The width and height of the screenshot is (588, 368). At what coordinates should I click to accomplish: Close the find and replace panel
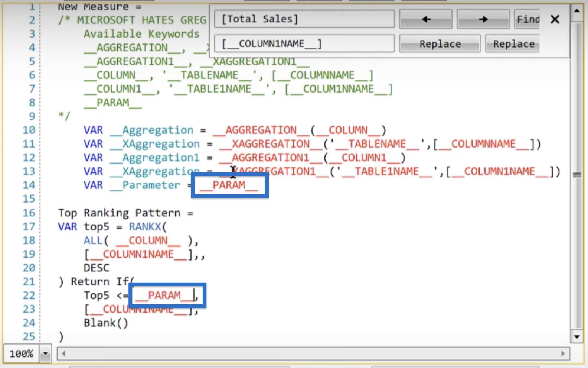pyautogui.click(x=555, y=19)
